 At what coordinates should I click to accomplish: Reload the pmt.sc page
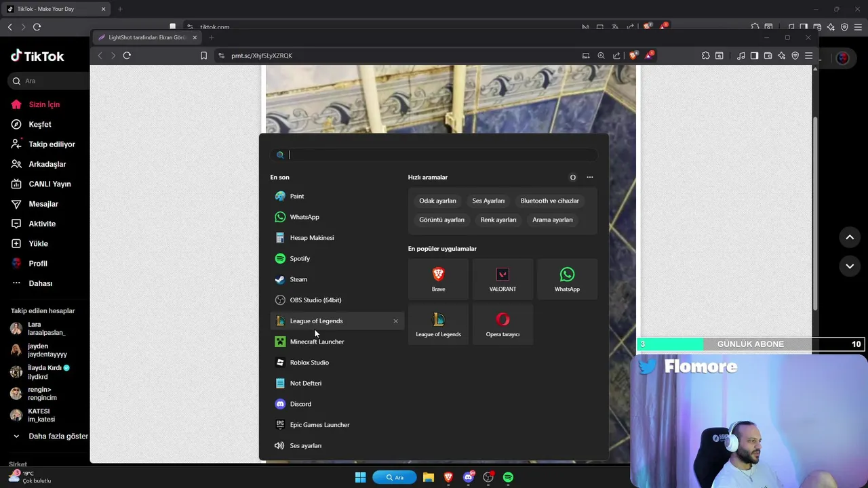click(x=127, y=56)
